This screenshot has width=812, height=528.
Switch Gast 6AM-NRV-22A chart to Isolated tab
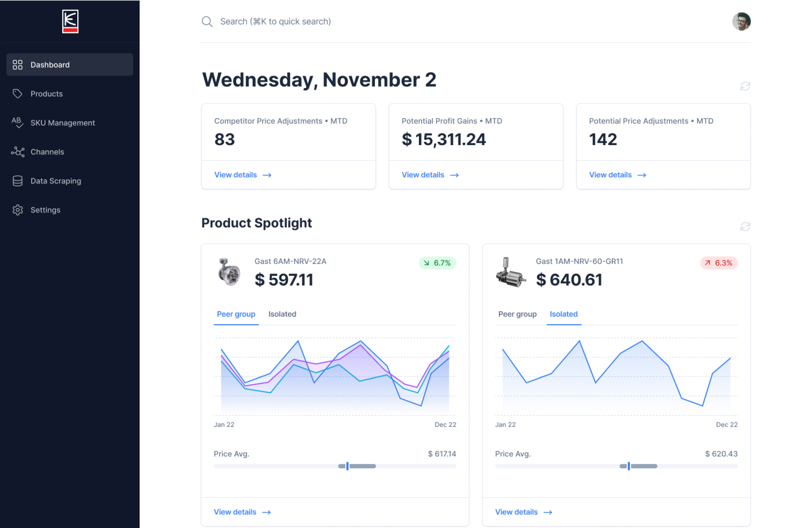click(282, 314)
